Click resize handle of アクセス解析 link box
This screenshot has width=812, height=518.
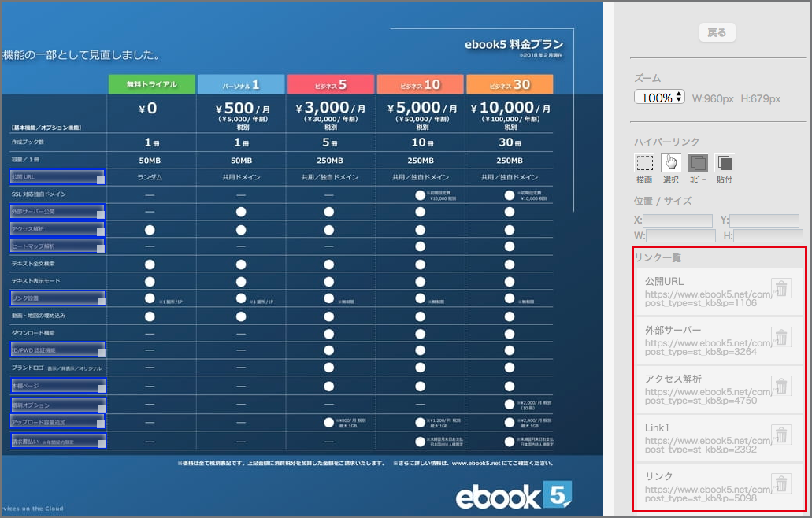(101, 231)
